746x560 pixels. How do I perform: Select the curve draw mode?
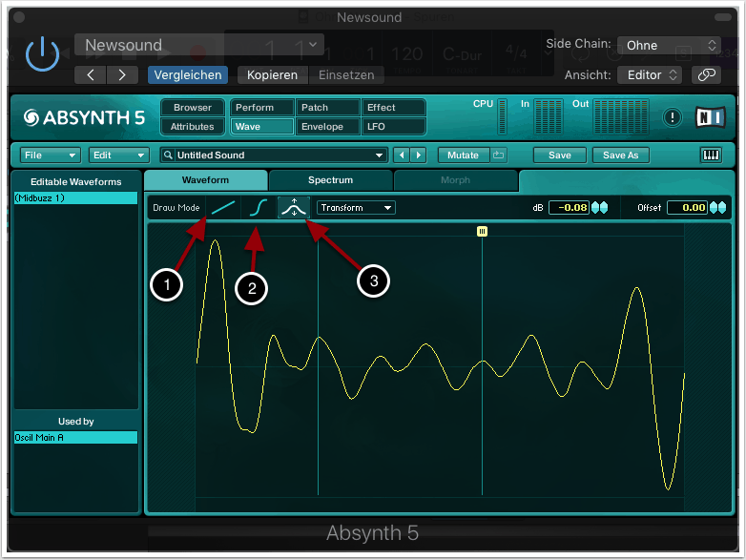point(258,207)
